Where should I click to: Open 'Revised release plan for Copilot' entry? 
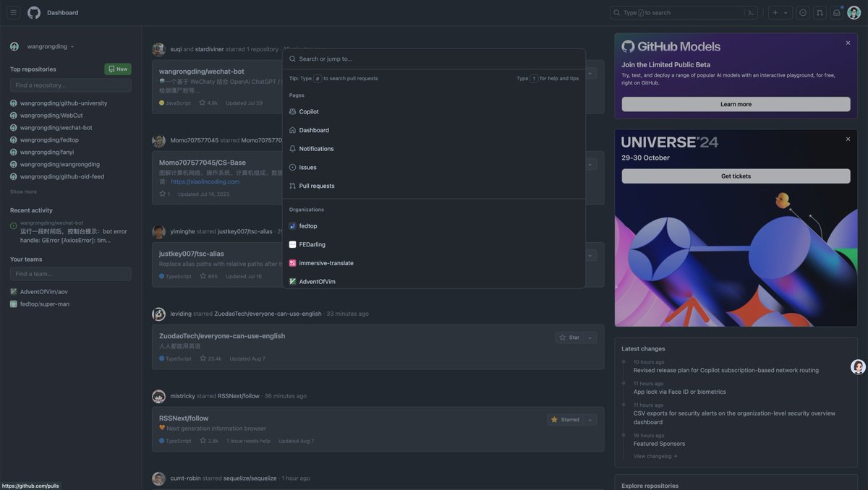coord(726,370)
